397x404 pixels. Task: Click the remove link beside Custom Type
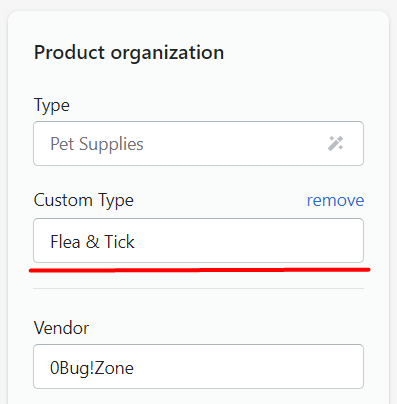click(335, 200)
